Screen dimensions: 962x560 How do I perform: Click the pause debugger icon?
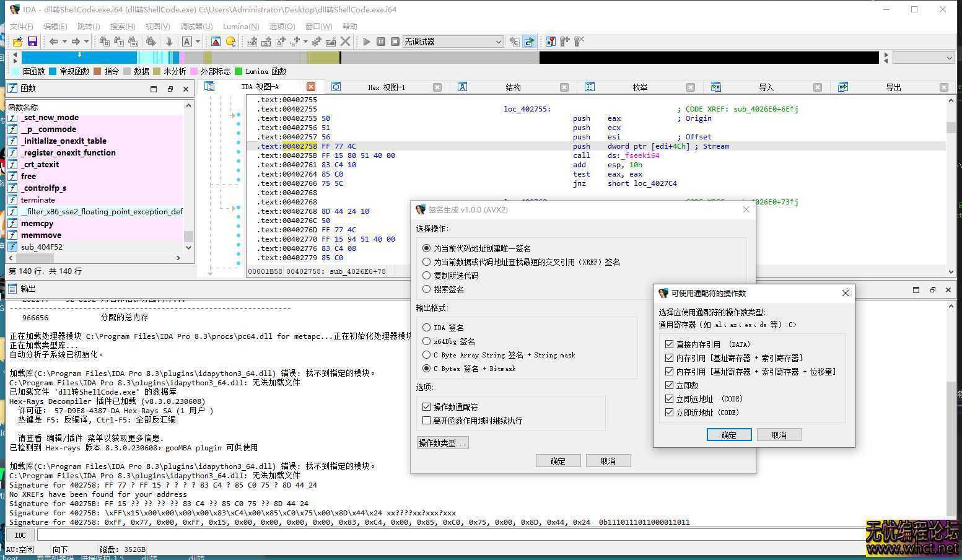pyautogui.click(x=382, y=42)
